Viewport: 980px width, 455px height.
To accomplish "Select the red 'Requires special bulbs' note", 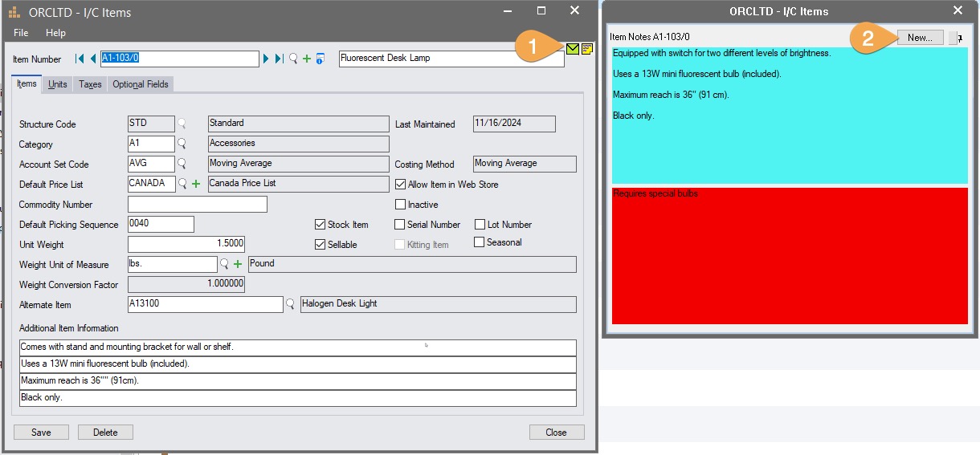I will point(790,255).
